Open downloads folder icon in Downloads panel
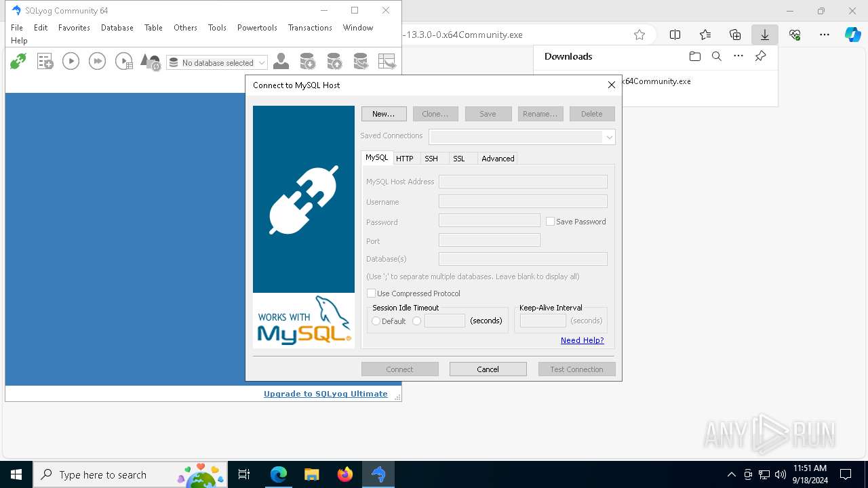Image resolution: width=868 pixels, height=488 pixels. click(x=694, y=56)
